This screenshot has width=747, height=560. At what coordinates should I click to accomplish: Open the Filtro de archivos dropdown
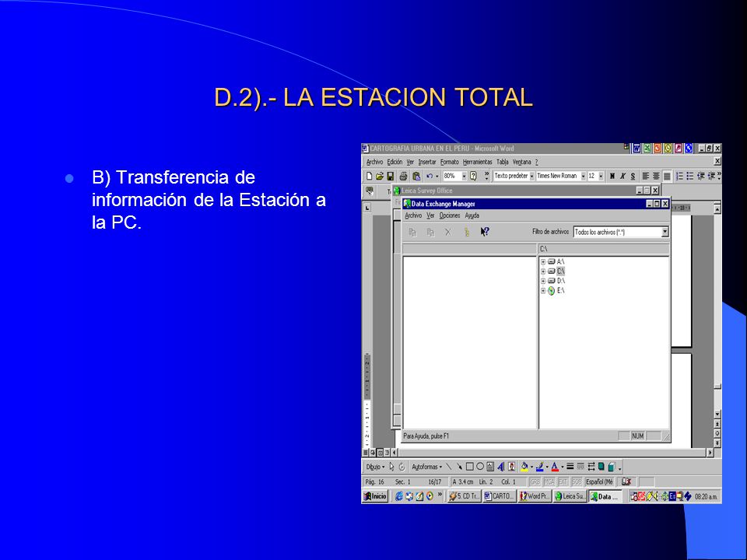(665, 232)
